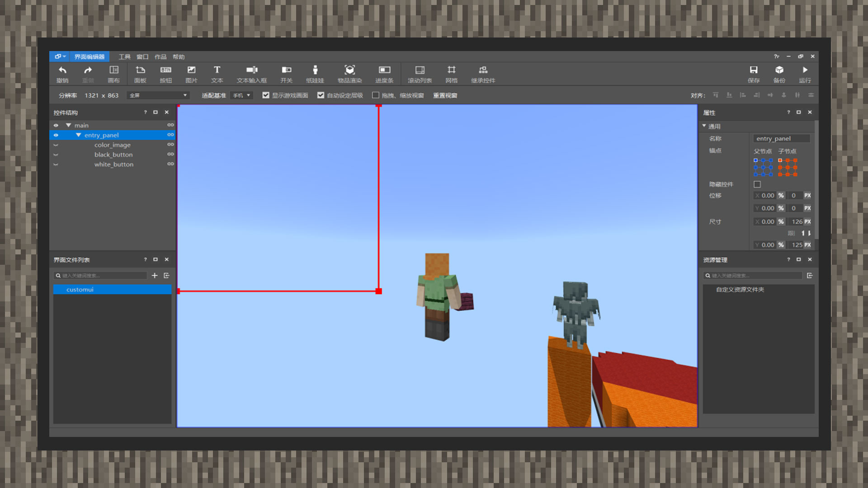The width and height of the screenshot is (868, 488).
Task: Toggle 显示游戏画面 checkbox
Action: [266, 95]
